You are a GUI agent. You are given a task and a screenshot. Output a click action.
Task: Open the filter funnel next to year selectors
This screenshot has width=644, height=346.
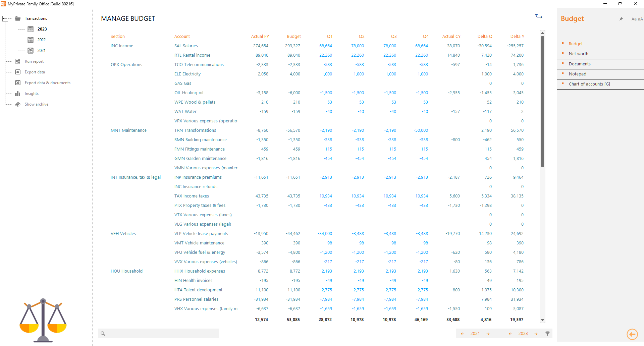547,333
